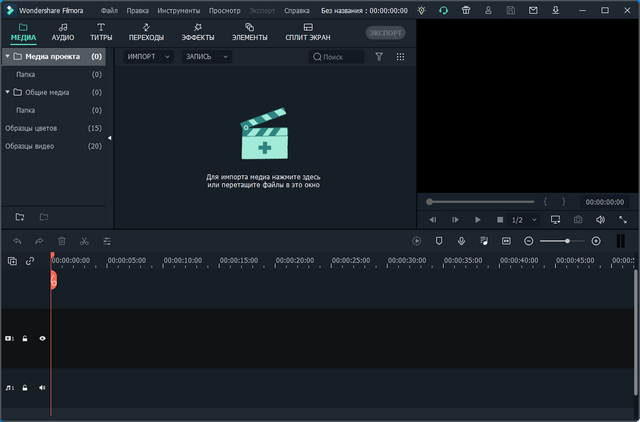
Task: Open the ИМПОРТ dropdown
Action: point(147,57)
